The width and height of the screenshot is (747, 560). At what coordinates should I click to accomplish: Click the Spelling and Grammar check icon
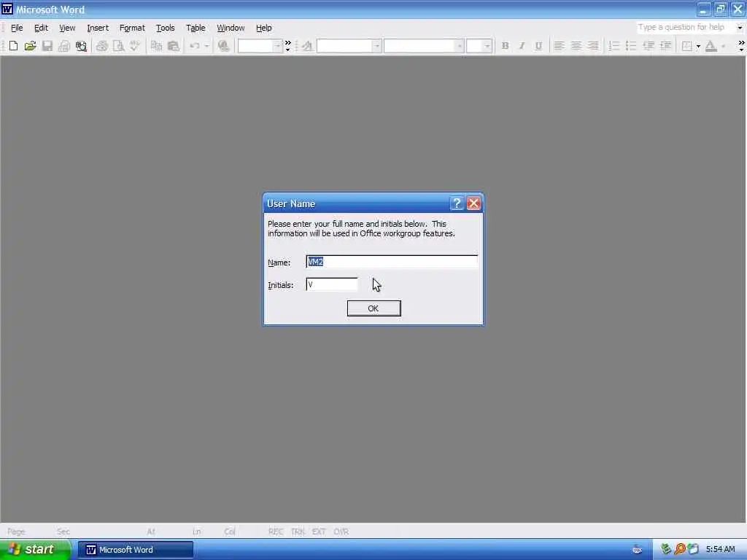pyautogui.click(x=135, y=46)
